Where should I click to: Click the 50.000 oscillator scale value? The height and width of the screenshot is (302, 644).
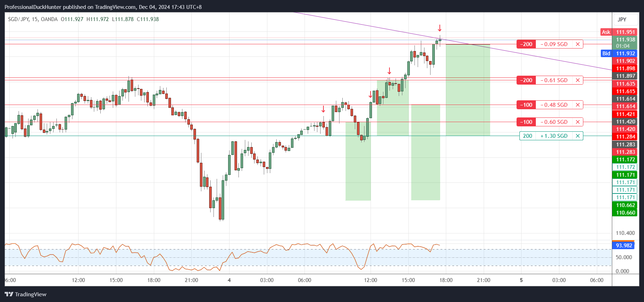coord(624,257)
